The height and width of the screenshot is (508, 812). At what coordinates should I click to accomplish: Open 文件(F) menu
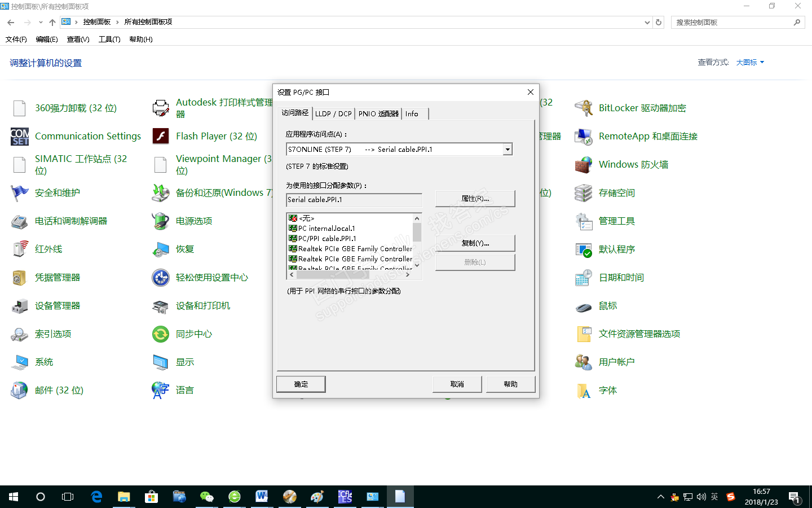16,40
